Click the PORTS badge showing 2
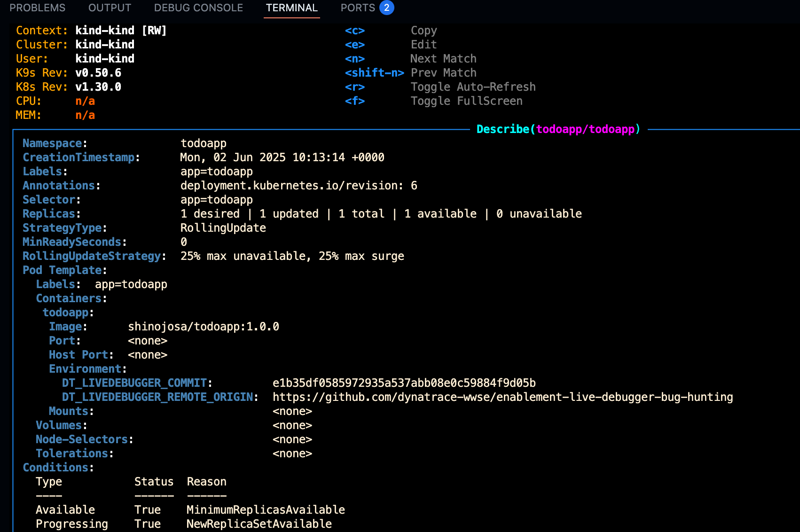This screenshot has width=800, height=532. pos(386,8)
